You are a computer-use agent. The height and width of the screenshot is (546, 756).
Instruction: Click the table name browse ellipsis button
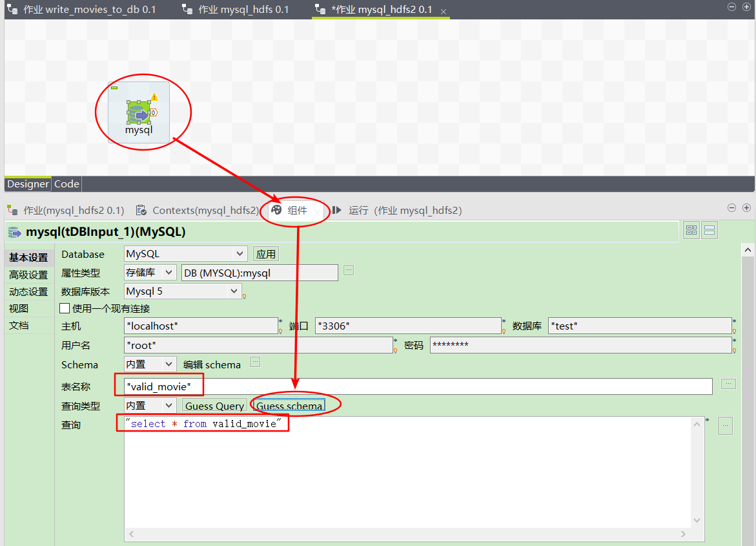tap(728, 384)
